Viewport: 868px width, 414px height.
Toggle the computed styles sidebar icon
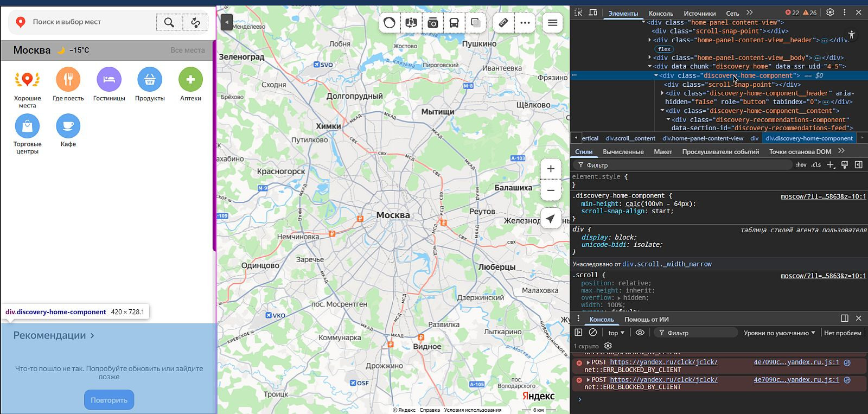[x=858, y=165]
